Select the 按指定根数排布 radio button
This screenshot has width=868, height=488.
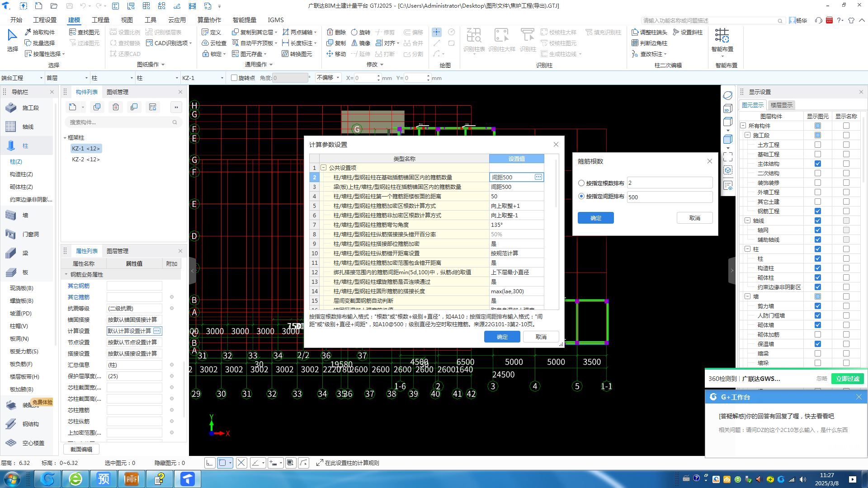click(x=581, y=183)
